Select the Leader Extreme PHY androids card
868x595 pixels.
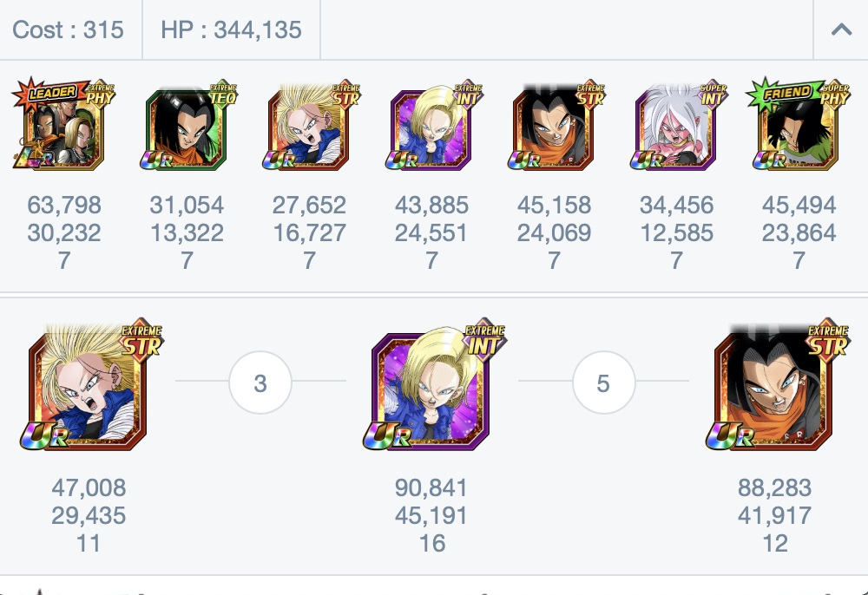(x=63, y=124)
